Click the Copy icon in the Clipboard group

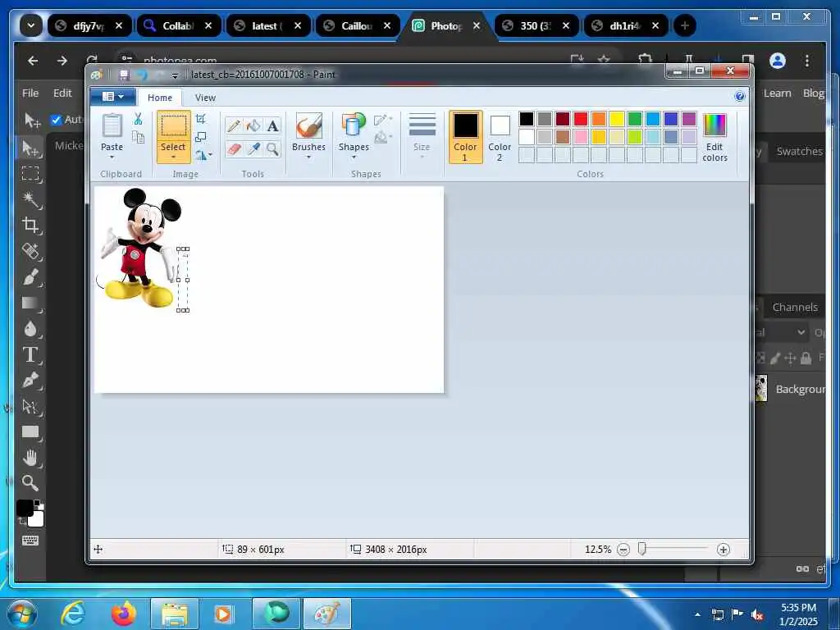click(x=138, y=137)
